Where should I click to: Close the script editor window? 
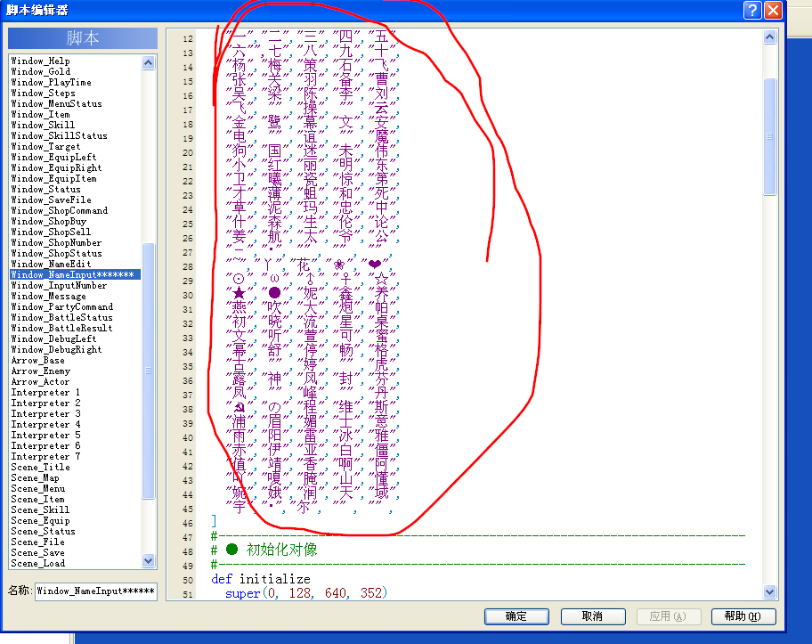click(x=773, y=10)
